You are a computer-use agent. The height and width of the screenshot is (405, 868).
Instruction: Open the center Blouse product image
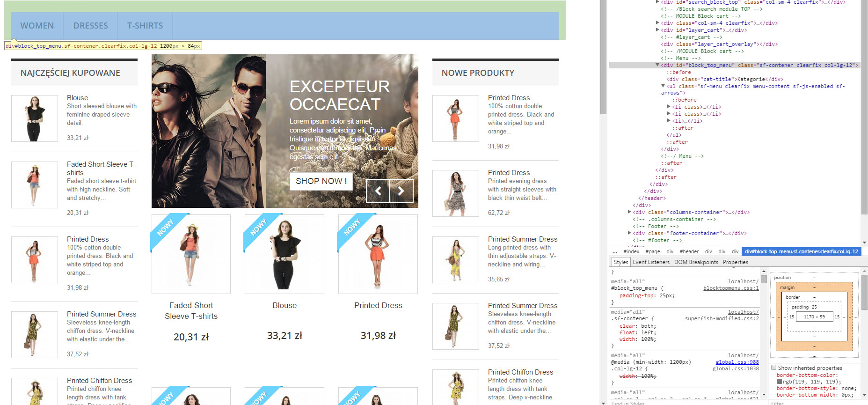(284, 254)
